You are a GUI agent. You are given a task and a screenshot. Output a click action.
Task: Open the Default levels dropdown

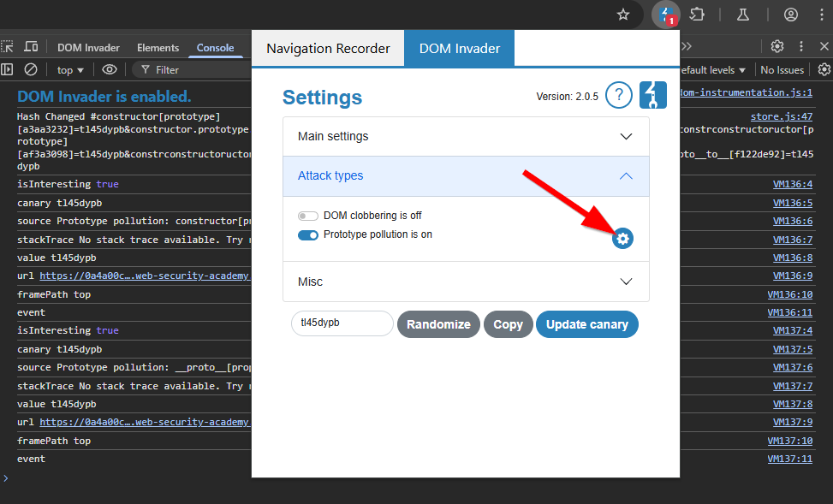click(x=713, y=70)
